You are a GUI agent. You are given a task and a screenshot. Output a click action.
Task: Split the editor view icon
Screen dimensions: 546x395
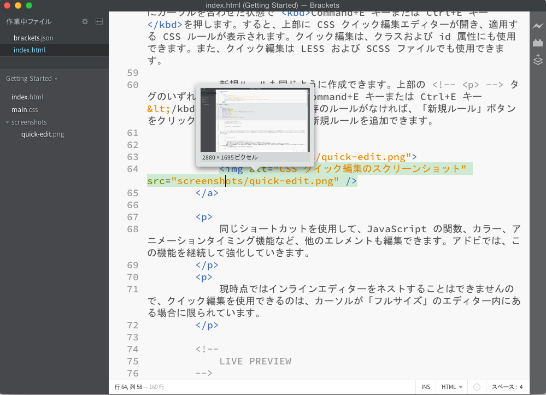[x=99, y=22]
